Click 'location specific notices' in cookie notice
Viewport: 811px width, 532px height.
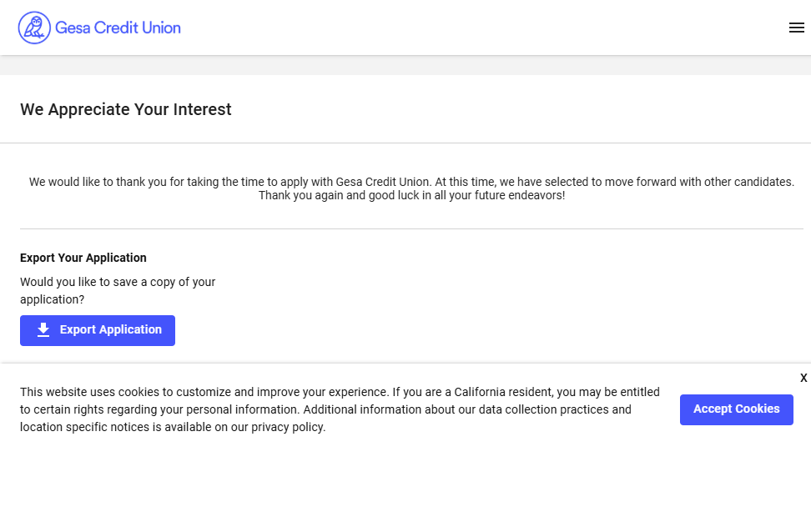(83, 427)
